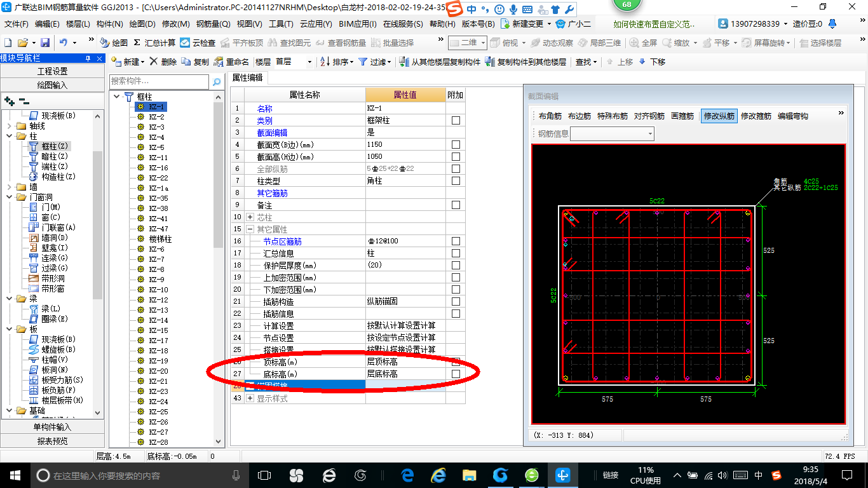Open 文件(F) menu
The height and width of the screenshot is (488, 868).
[17, 24]
